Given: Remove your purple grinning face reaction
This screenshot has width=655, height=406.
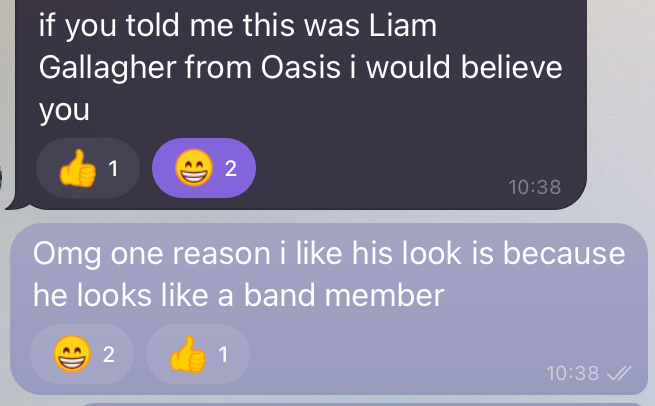Looking at the screenshot, I should pyautogui.click(x=204, y=168).
